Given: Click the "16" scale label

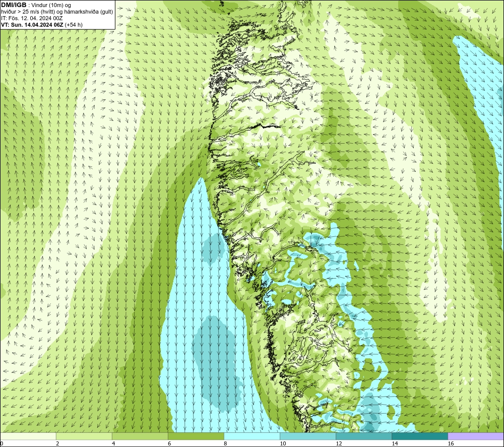Looking at the screenshot, I should [x=451, y=444].
